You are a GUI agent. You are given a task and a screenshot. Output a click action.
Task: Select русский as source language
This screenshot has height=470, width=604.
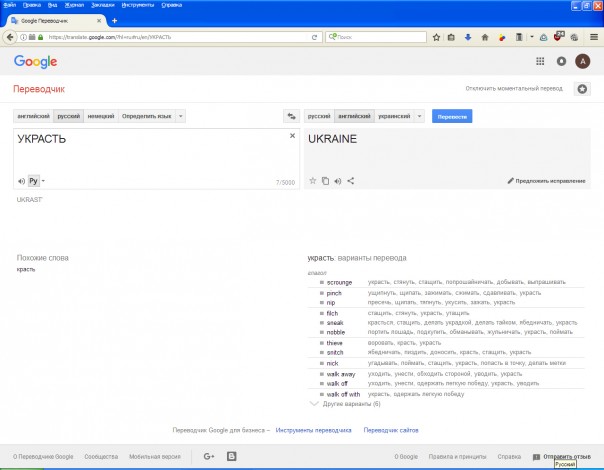pyautogui.click(x=69, y=116)
